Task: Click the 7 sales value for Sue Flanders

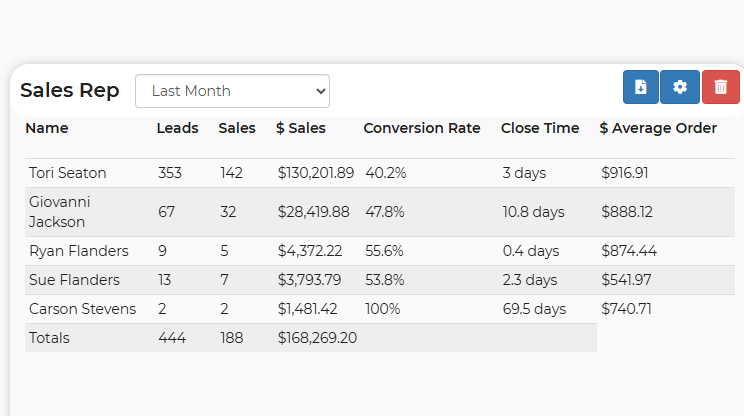Action: 224,280
